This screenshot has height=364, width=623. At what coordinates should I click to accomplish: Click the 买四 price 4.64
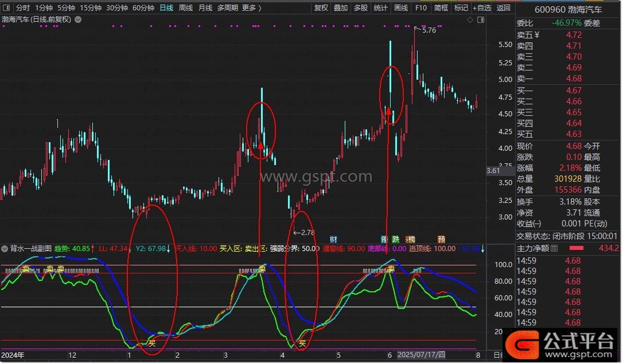click(574, 123)
